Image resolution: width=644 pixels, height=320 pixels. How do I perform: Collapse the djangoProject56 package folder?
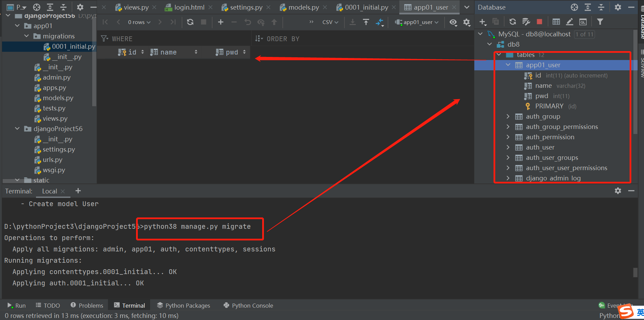tap(17, 129)
